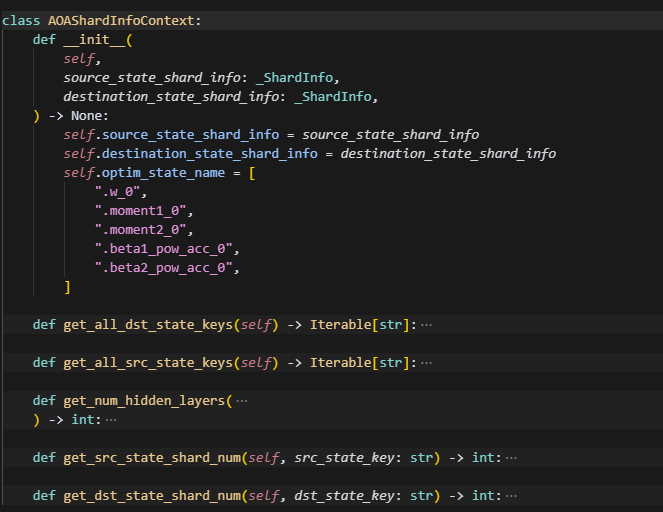Expand the folded get_src_state_shard_num body ellipsis
Viewport: 663px width, 512px height.
coord(511,458)
